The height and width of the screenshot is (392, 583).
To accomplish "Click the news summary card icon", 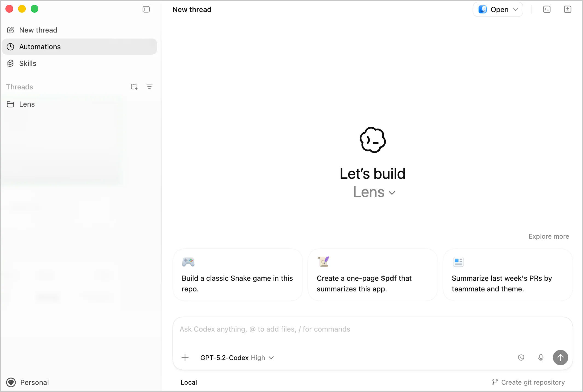I will pos(458,262).
